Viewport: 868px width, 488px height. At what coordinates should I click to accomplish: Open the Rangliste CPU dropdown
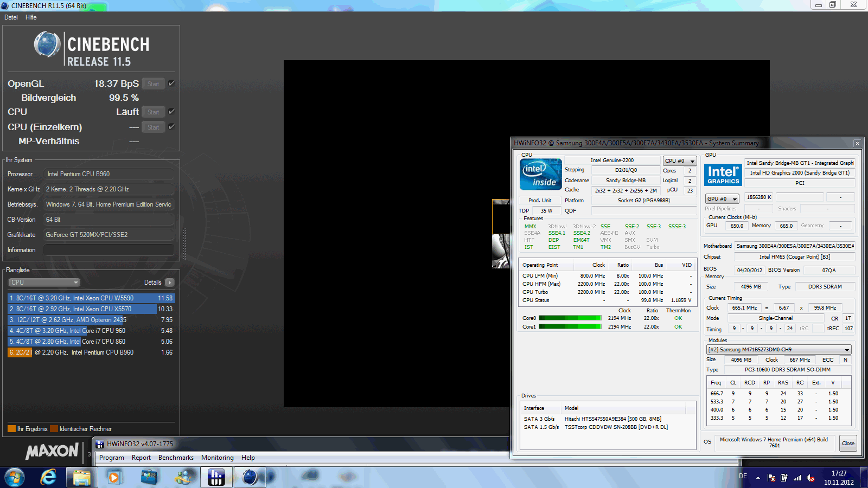[44, 282]
